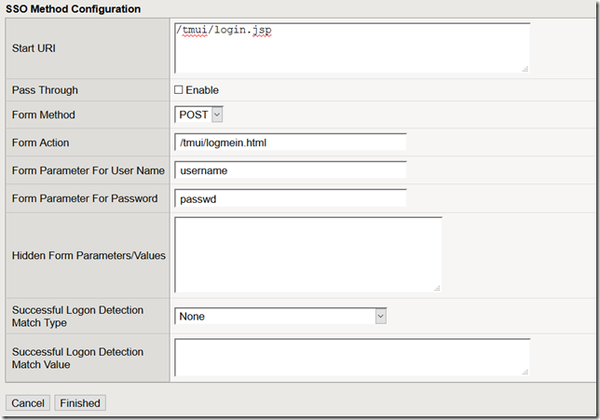This screenshot has height=420, width=600.
Task: Click the Match Value textarea resize grip
Action: [524, 372]
